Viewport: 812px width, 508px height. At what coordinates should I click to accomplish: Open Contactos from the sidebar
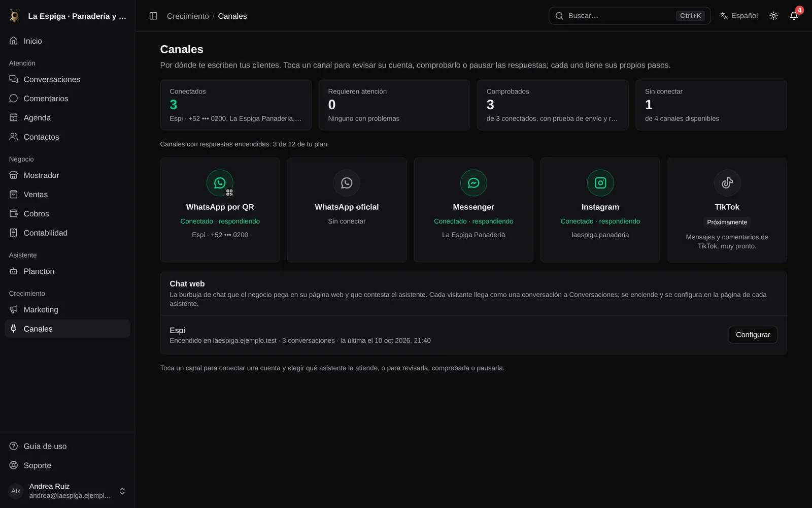pos(67,137)
